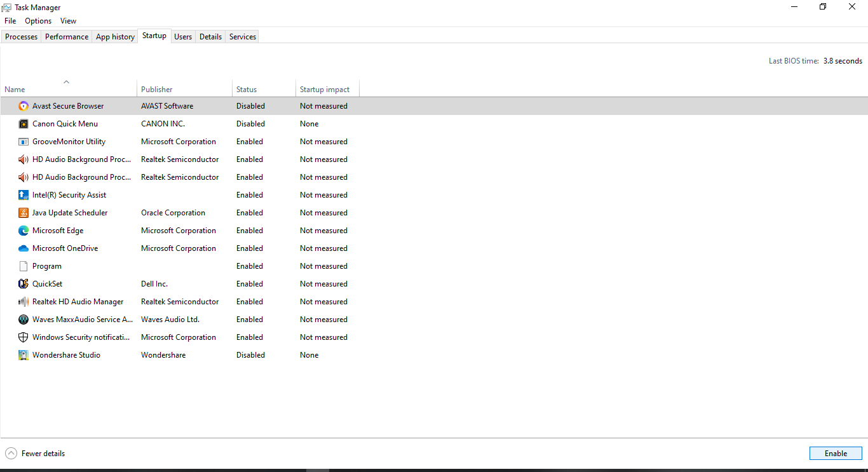Click the Canon Quick Menu icon
Screen dimensions: 868x472
click(x=24, y=124)
